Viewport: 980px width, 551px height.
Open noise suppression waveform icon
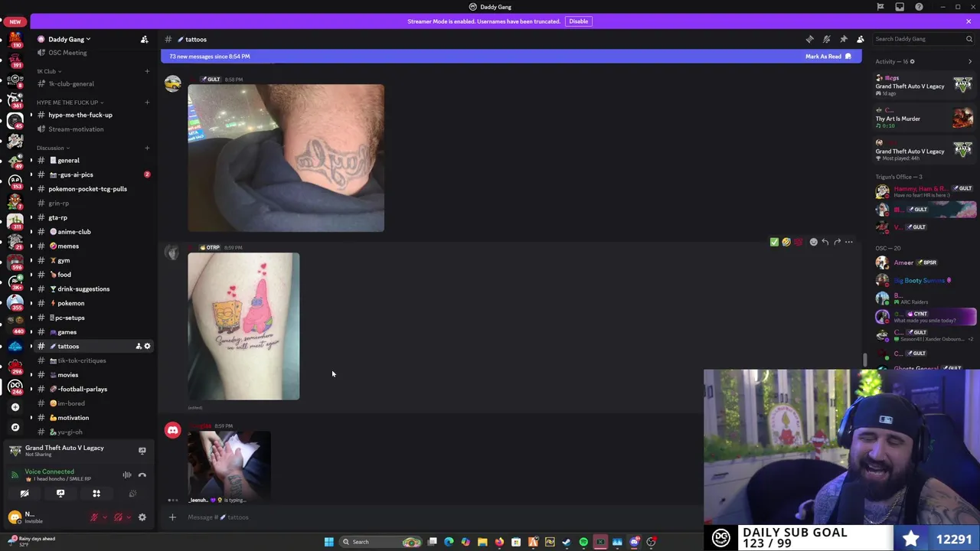pos(127,475)
